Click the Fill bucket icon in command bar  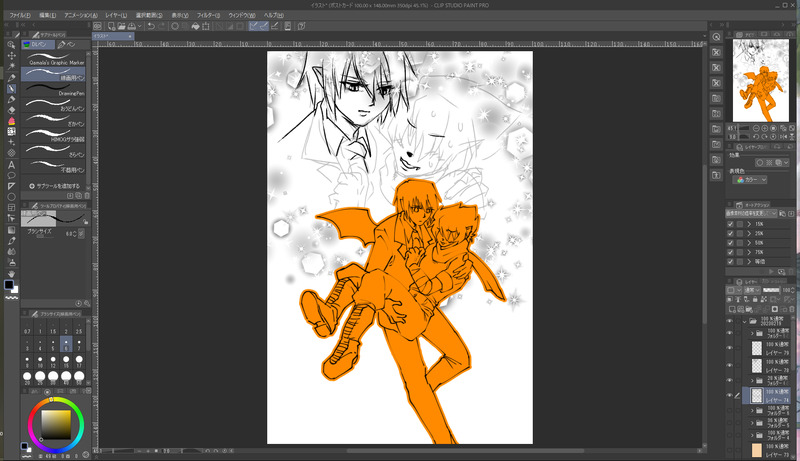point(195,26)
